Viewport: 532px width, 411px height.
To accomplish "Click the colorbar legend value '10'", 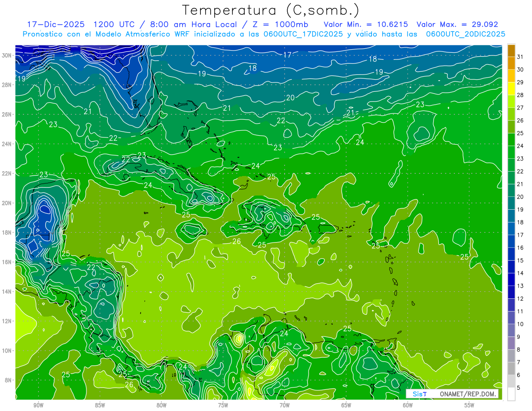I will (520, 324).
